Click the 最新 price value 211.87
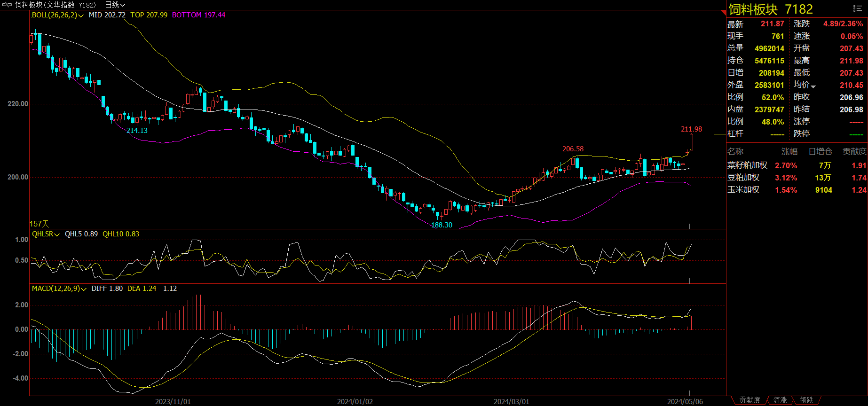868x406 pixels. 773,24
